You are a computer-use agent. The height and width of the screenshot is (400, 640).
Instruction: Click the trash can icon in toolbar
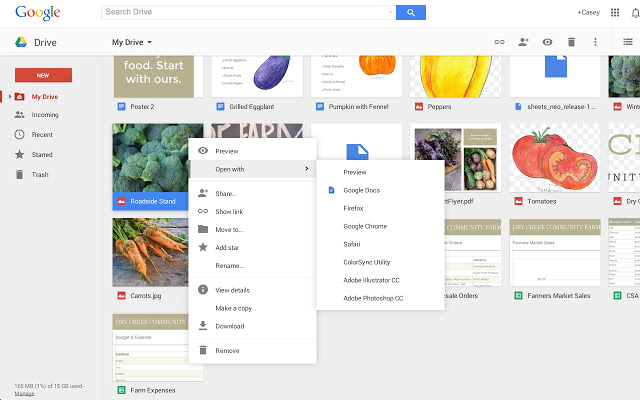coord(571,42)
